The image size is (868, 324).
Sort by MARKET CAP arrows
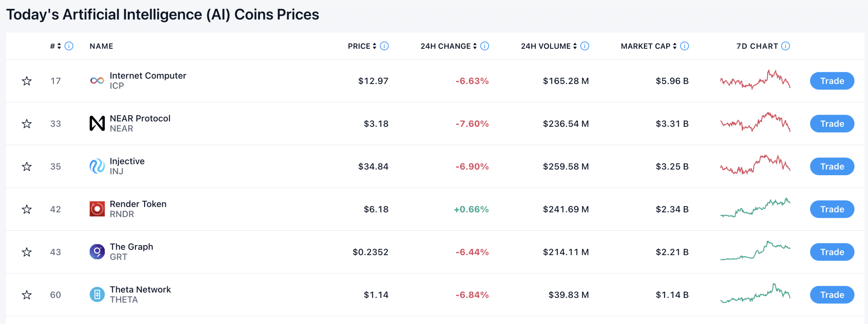point(675,46)
